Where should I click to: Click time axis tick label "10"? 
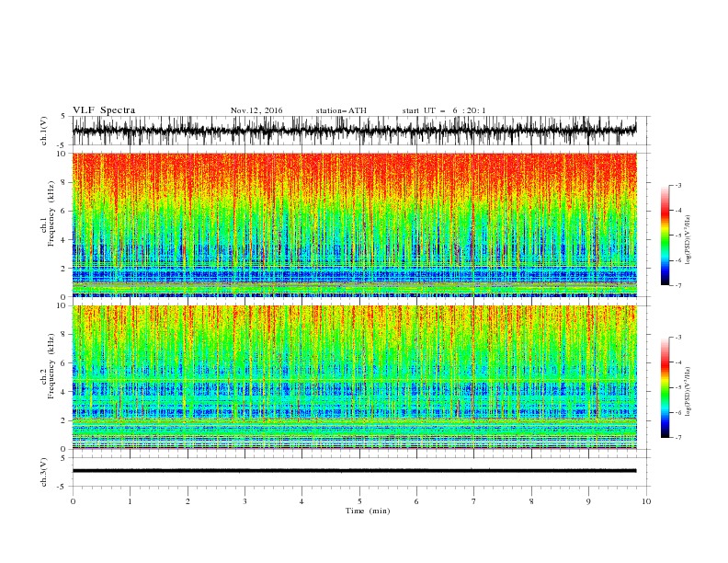click(646, 501)
